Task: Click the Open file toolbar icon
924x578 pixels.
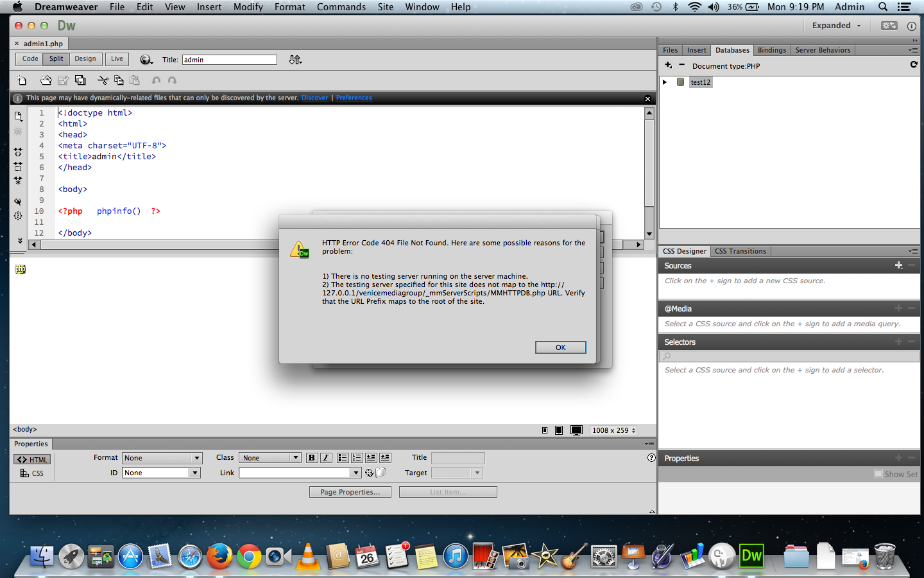Action: 46,80
